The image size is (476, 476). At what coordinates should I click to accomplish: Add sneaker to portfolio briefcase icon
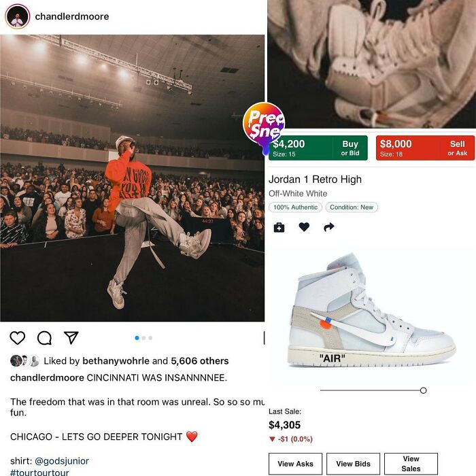click(279, 227)
